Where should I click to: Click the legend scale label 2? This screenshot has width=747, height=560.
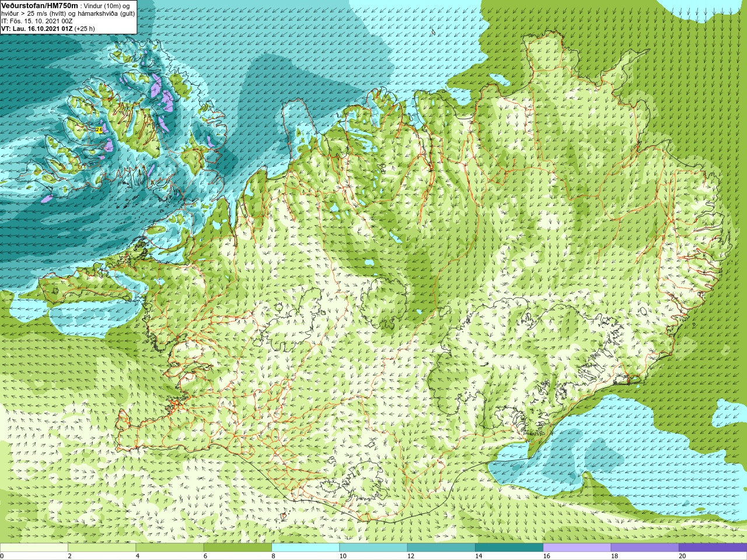pyautogui.click(x=69, y=556)
